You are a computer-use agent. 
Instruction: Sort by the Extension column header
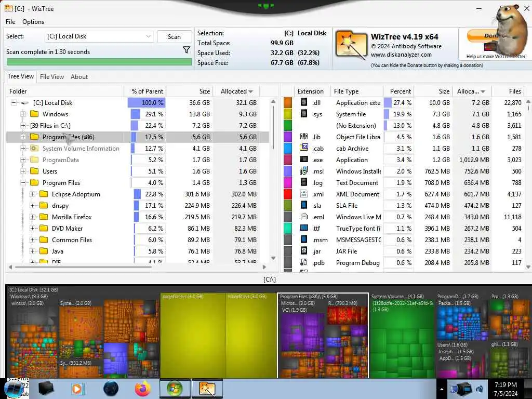coord(311,91)
